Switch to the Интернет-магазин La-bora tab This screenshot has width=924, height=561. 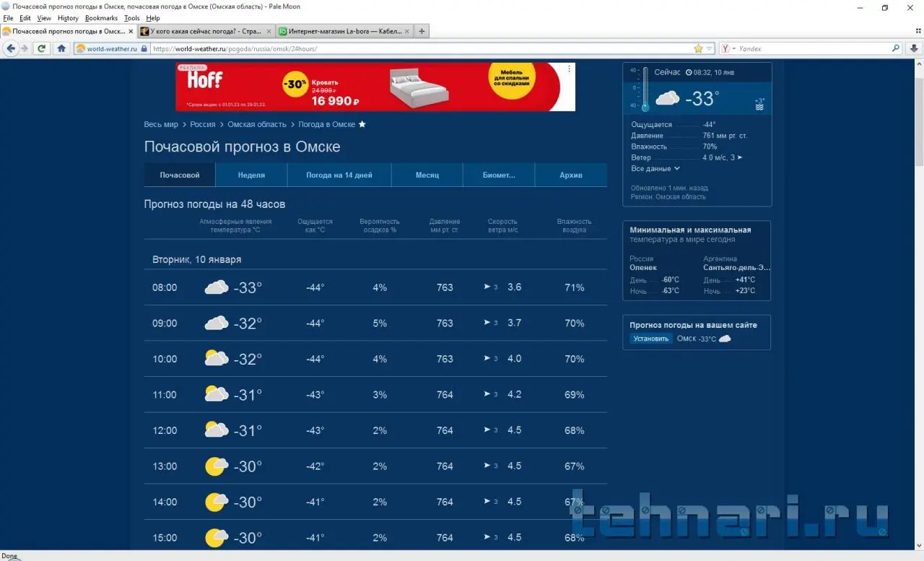[x=344, y=31]
